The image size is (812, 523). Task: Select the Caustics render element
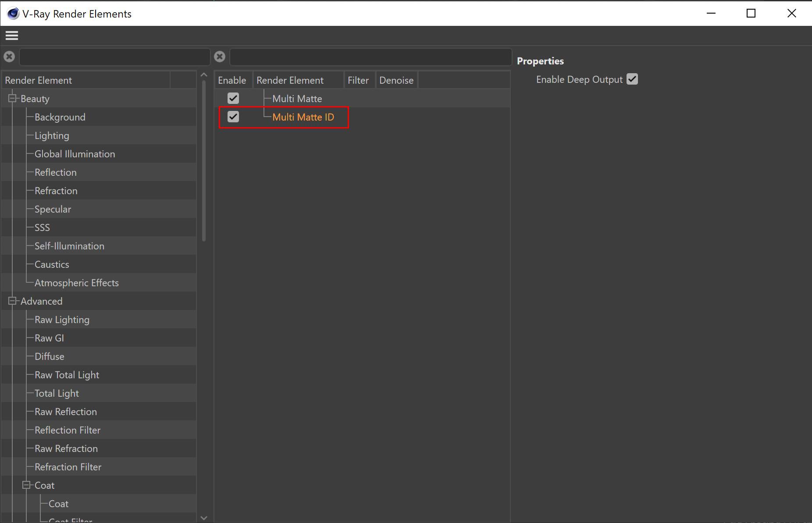click(x=52, y=264)
